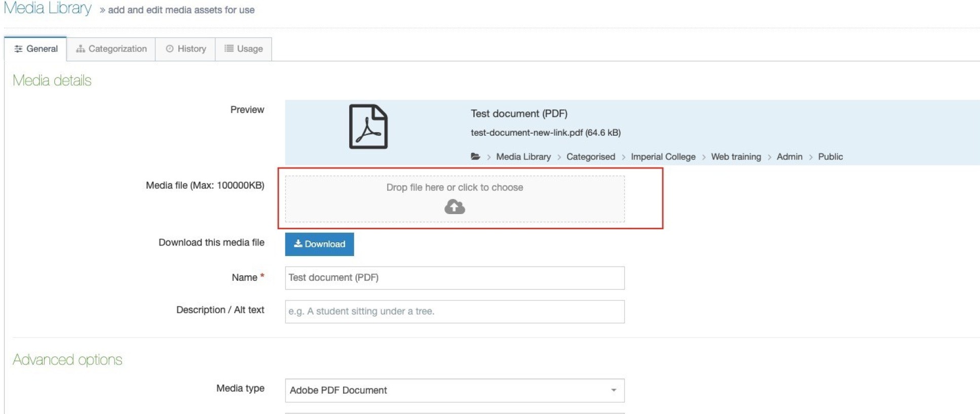
Task: Switch to the Categorization tab
Action: tap(111, 49)
